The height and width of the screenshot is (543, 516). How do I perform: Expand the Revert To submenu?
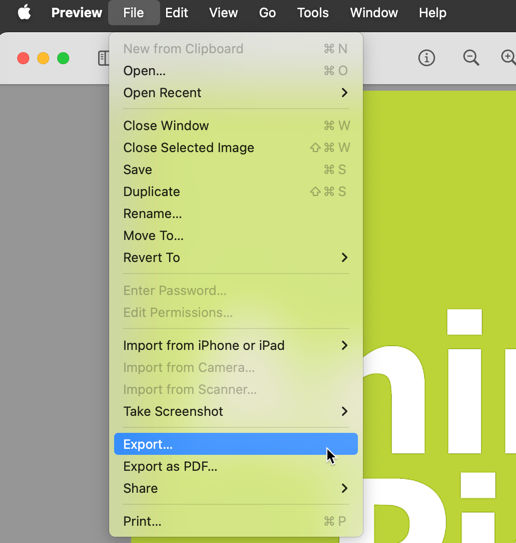236,258
